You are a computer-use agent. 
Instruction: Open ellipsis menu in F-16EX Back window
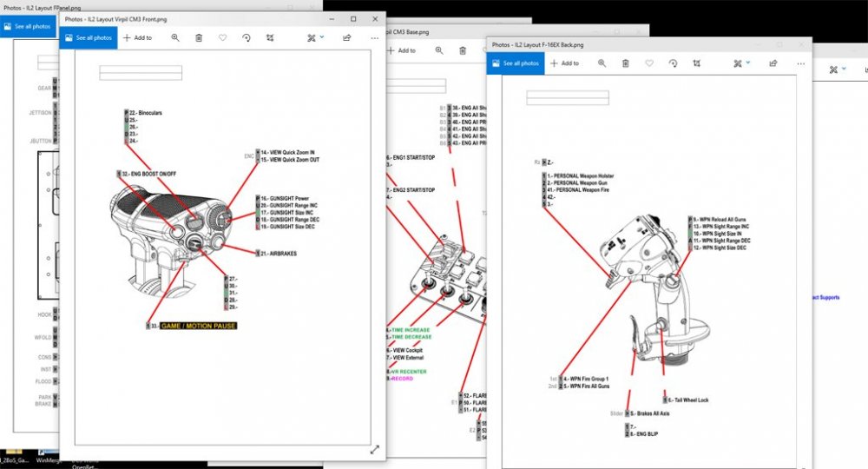point(800,63)
